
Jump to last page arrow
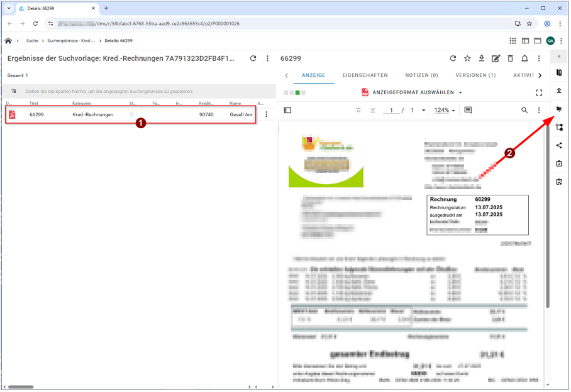click(372, 110)
